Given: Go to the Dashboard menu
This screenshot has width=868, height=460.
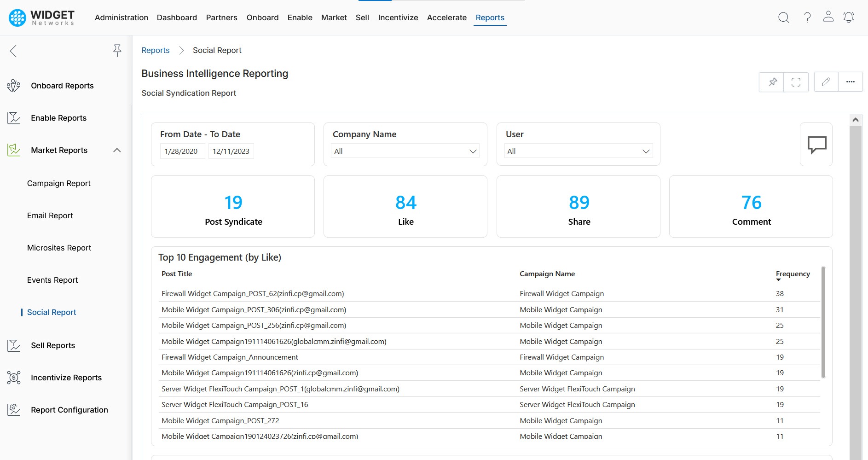Looking at the screenshot, I should (x=177, y=17).
